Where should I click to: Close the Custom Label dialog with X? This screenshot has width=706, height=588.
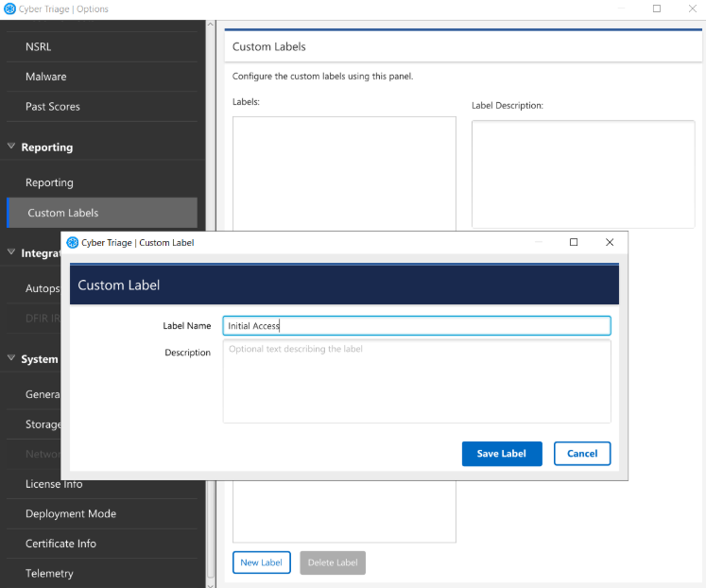610,243
